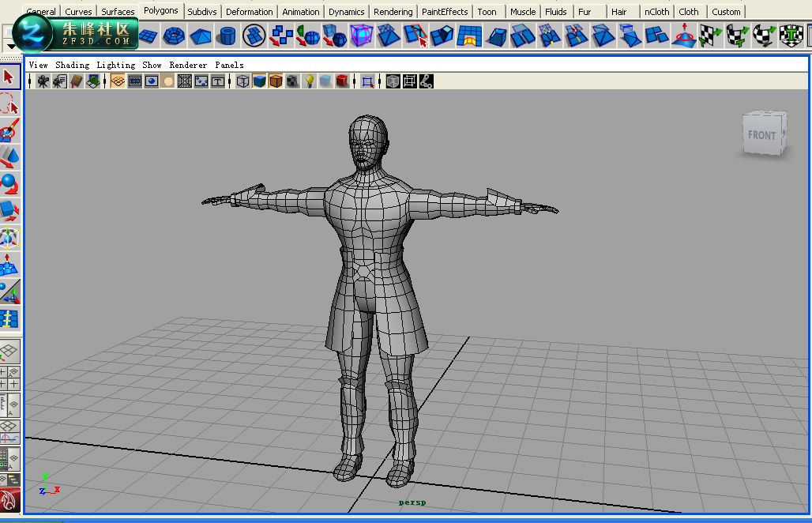
Task: Toggle the viewport grid display
Action: coord(118,81)
